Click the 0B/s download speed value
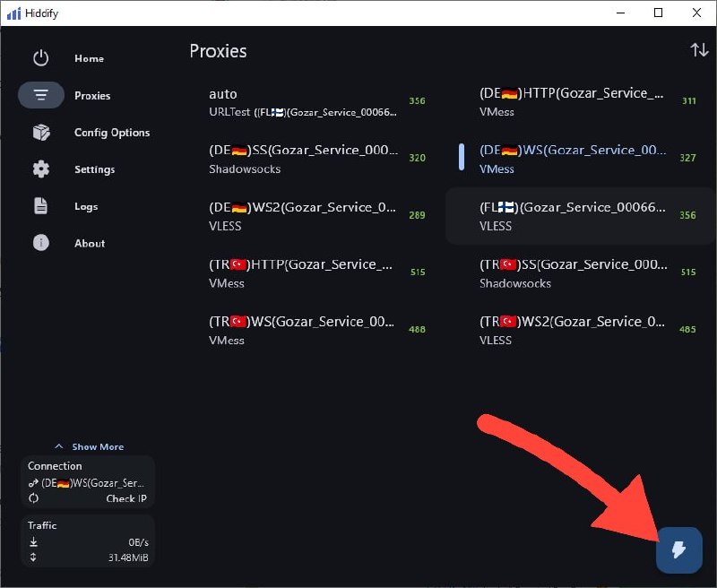The height and width of the screenshot is (588, 717). pos(139,542)
